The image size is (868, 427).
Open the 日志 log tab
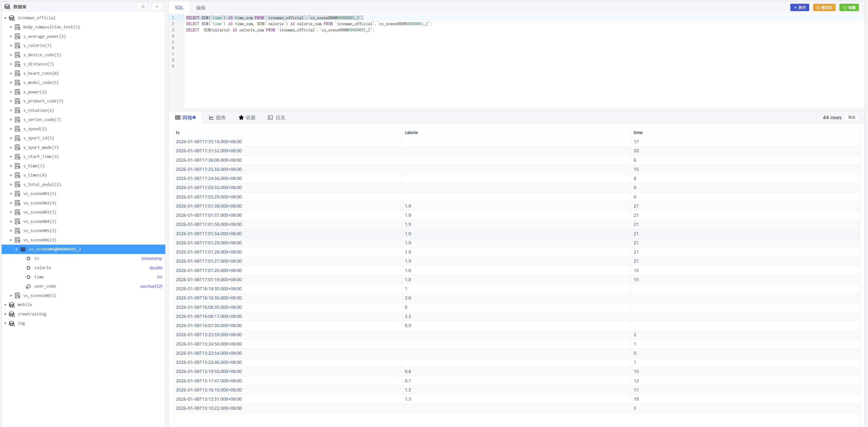click(x=276, y=118)
